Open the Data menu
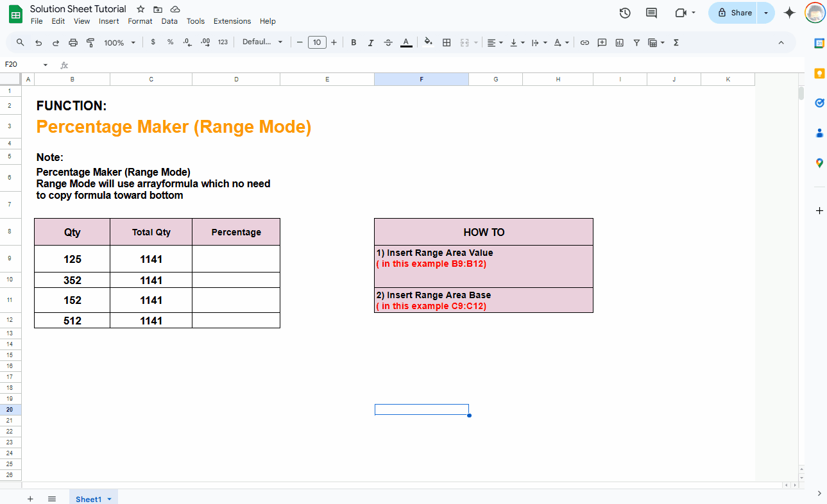 pyautogui.click(x=169, y=21)
